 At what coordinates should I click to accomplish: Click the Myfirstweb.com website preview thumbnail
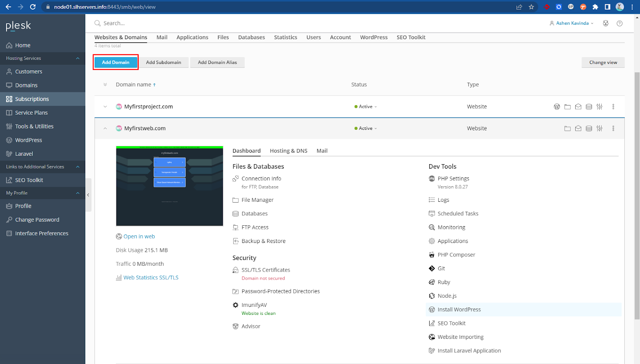pyautogui.click(x=169, y=186)
